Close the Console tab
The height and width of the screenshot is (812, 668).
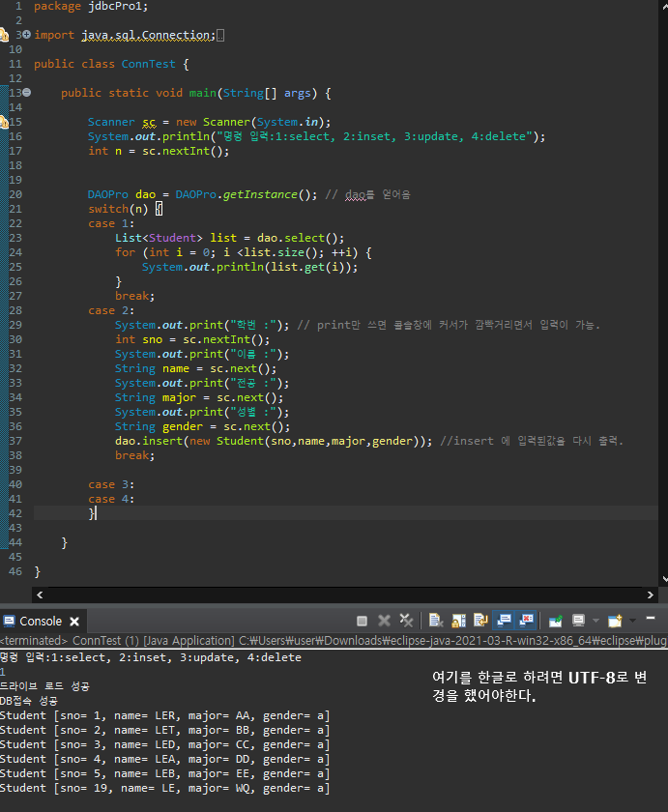pos(74,622)
